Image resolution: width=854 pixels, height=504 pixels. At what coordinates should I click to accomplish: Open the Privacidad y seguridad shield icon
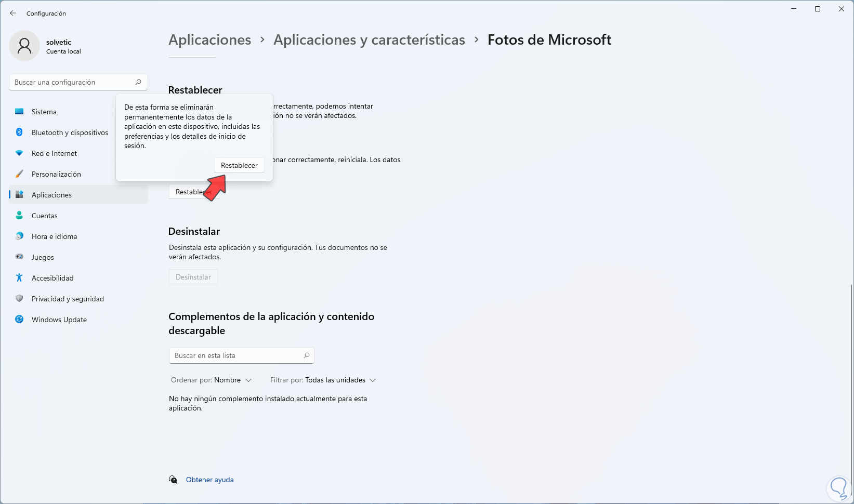(x=19, y=299)
